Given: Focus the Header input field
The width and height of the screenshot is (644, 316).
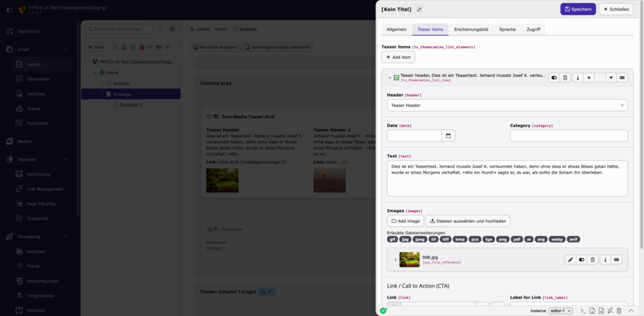Looking at the screenshot, I should coord(507,105).
